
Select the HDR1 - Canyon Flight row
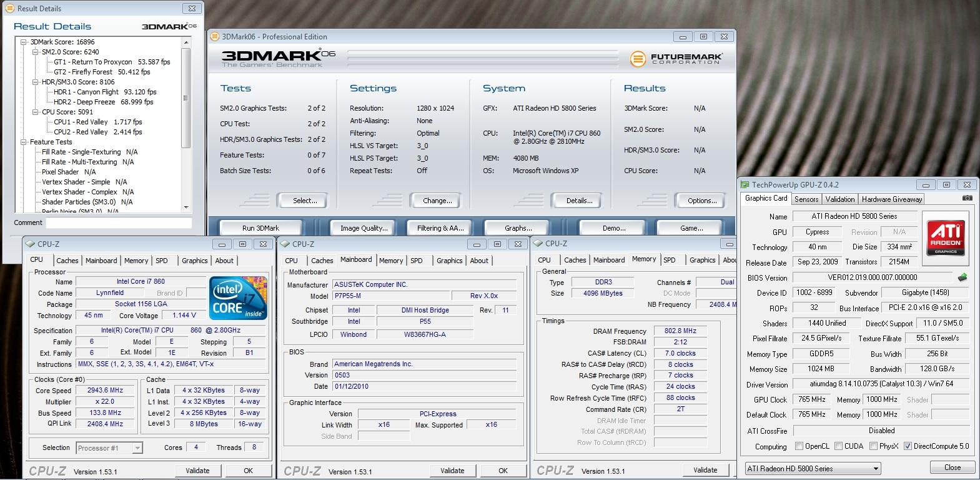click(x=105, y=92)
